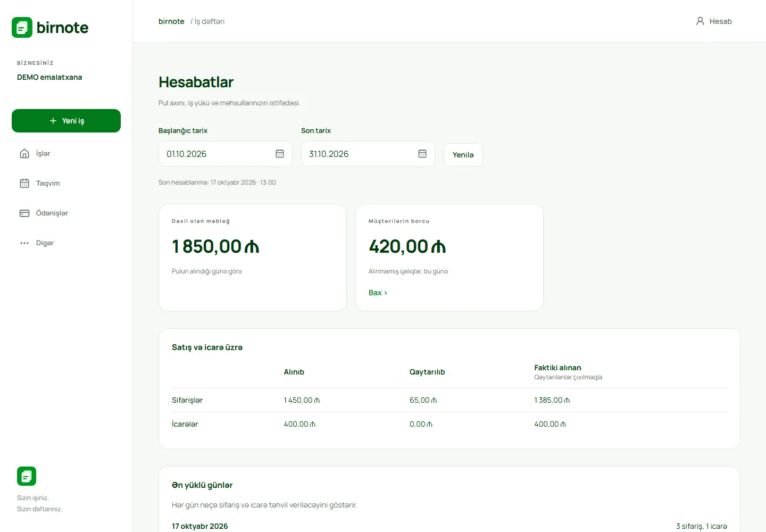Viewport: 766px width, 532px height.
Task: Open the calendar picker for Başlanğıc tarix
Action: [x=280, y=154]
